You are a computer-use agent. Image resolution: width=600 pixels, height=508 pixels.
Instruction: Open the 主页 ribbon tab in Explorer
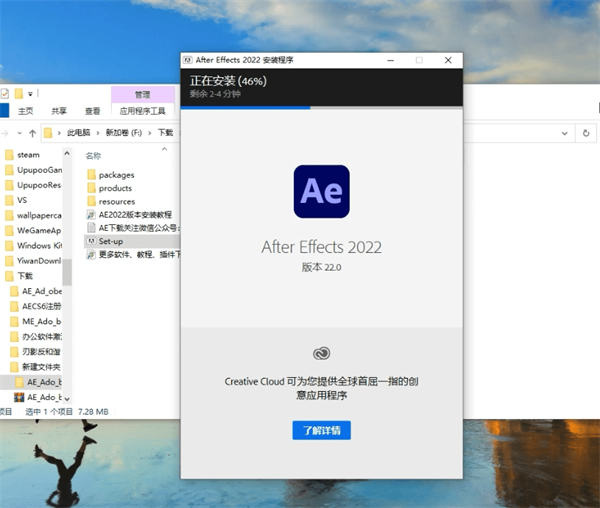[x=26, y=111]
